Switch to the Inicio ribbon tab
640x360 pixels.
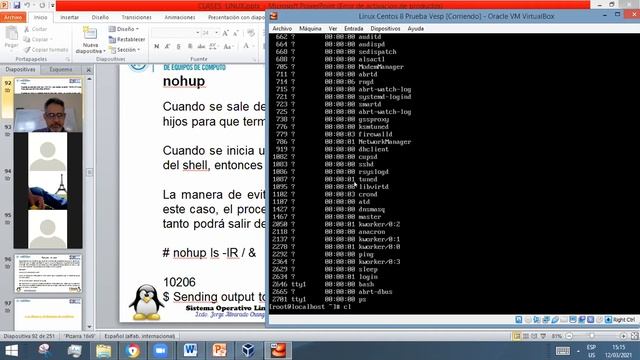pos(40,18)
